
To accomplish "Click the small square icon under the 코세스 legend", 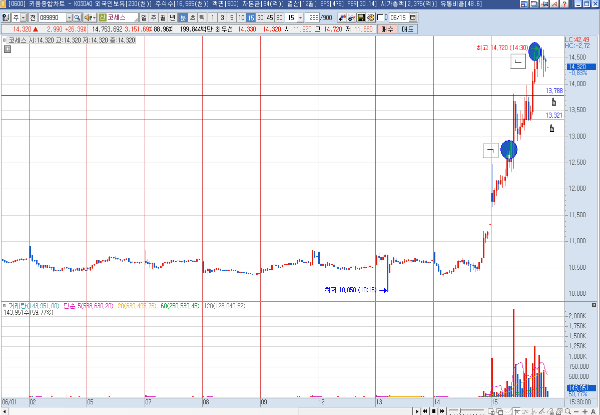I will click(x=7, y=49).
